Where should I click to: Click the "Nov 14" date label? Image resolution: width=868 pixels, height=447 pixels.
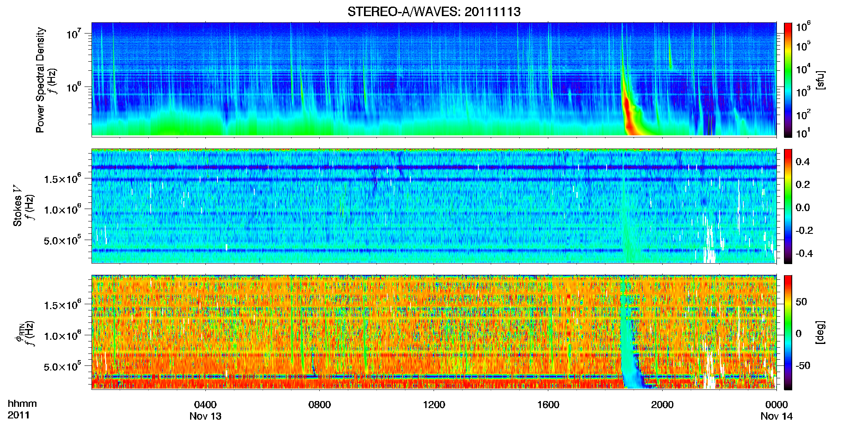pyautogui.click(x=776, y=416)
